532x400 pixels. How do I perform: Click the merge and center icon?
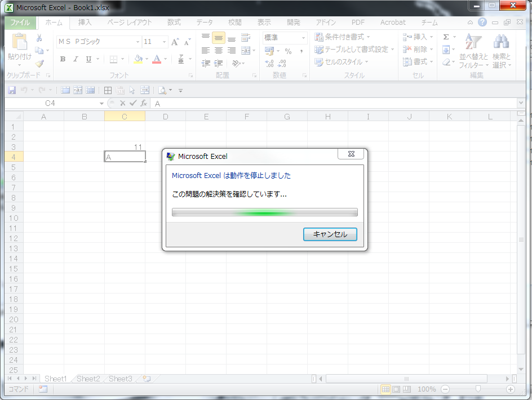pos(246,51)
